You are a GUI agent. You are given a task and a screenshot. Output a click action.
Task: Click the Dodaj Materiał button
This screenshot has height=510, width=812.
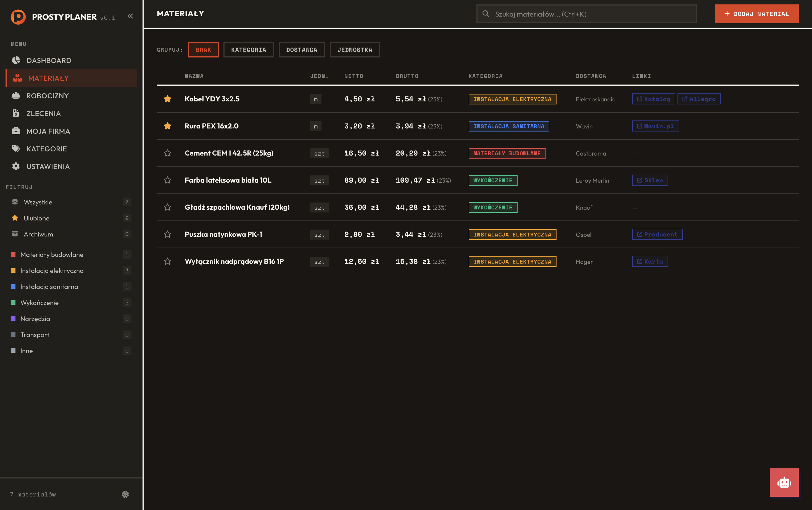[756, 14]
